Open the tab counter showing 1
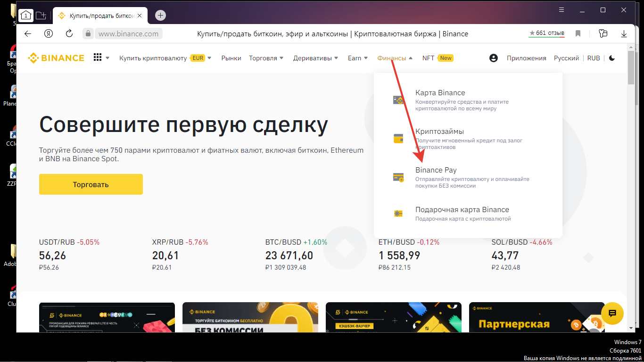 [x=25, y=15]
